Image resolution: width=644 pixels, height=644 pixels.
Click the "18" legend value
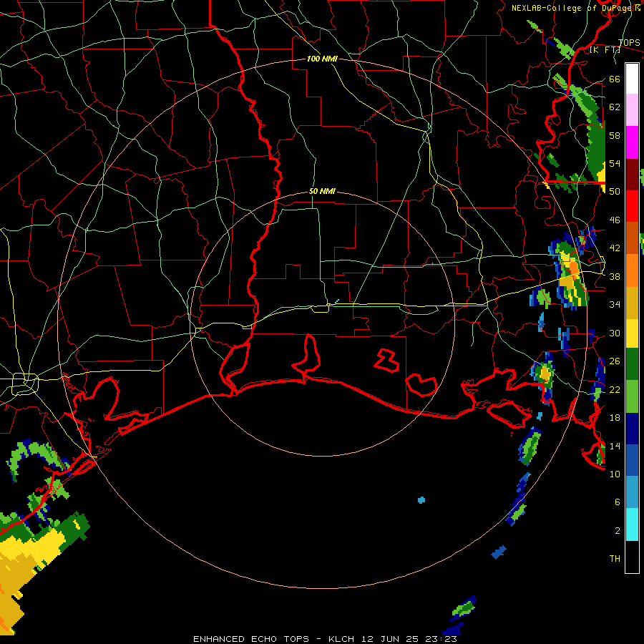point(615,418)
